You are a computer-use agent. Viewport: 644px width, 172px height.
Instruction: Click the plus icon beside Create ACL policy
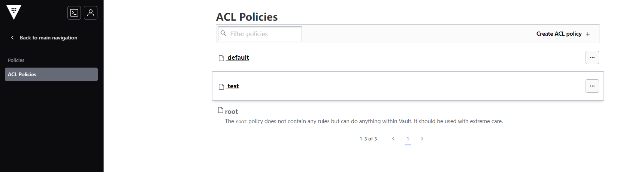(588, 34)
